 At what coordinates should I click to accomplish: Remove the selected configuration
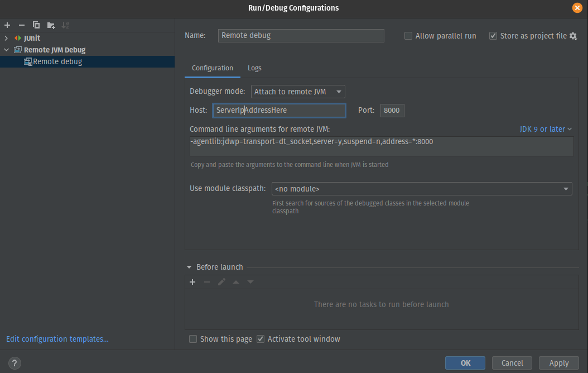[21, 25]
